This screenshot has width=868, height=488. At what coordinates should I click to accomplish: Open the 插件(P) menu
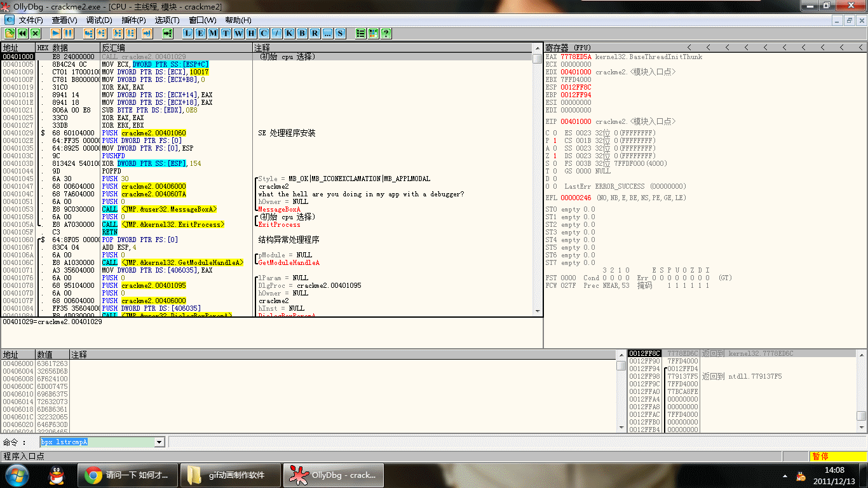pos(133,20)
